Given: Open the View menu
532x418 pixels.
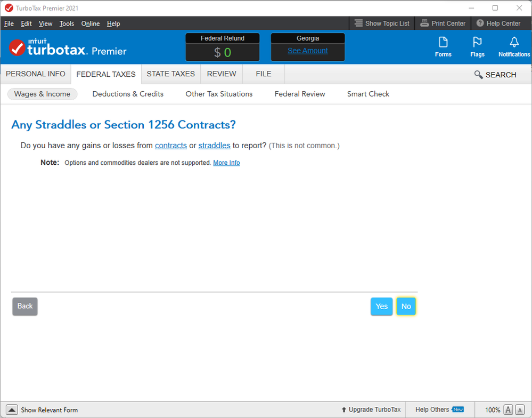Looking at the screenshot, I should click(45, 23).
